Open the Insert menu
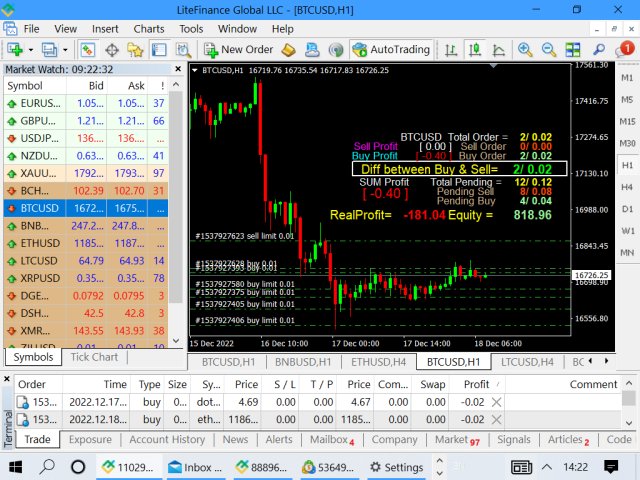 click(x=105, y=29)
